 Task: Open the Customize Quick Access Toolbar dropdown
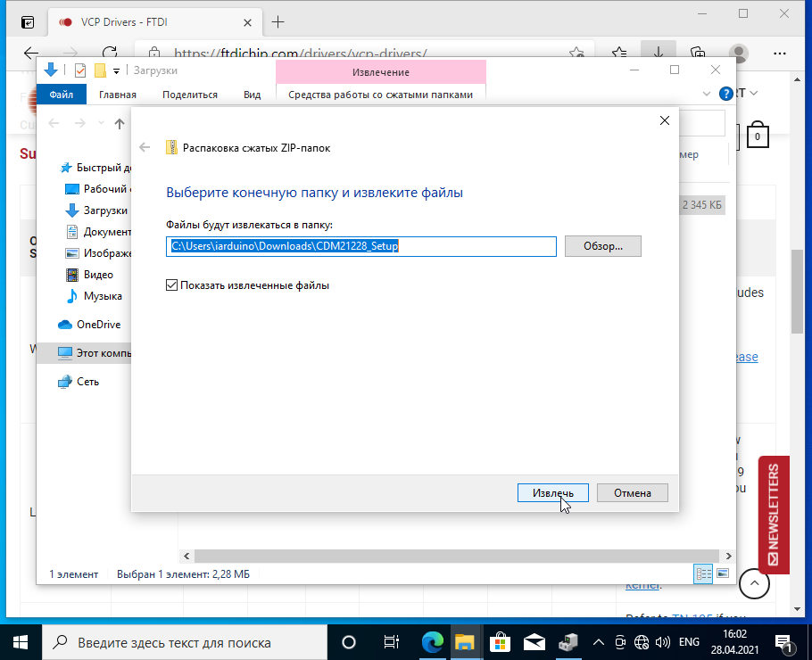(117, 71)
